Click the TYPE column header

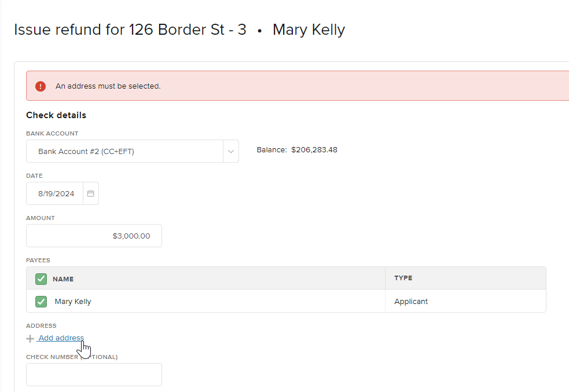point(403,279)
